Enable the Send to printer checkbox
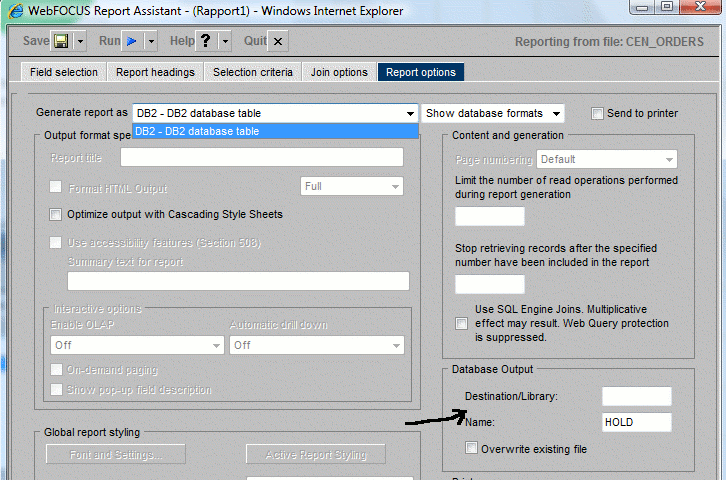This screenshot has height=480, width=726. [597, 113]
